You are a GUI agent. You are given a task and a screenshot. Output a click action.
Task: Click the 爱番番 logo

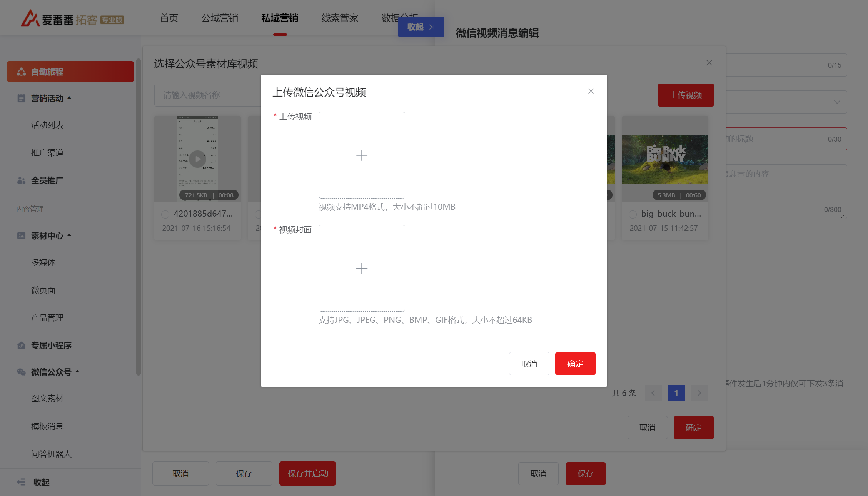(x=72, y=18)
